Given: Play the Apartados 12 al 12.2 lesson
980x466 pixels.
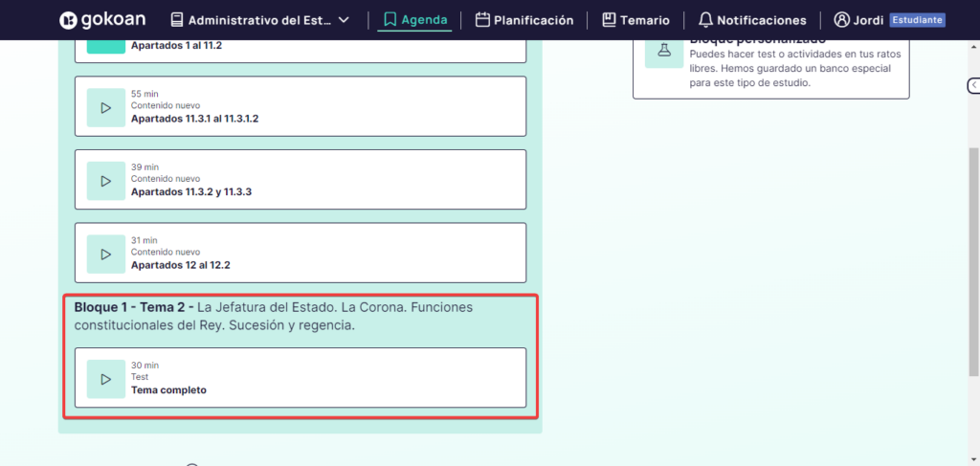Looking at the screenshot, I should pos(105,254).
